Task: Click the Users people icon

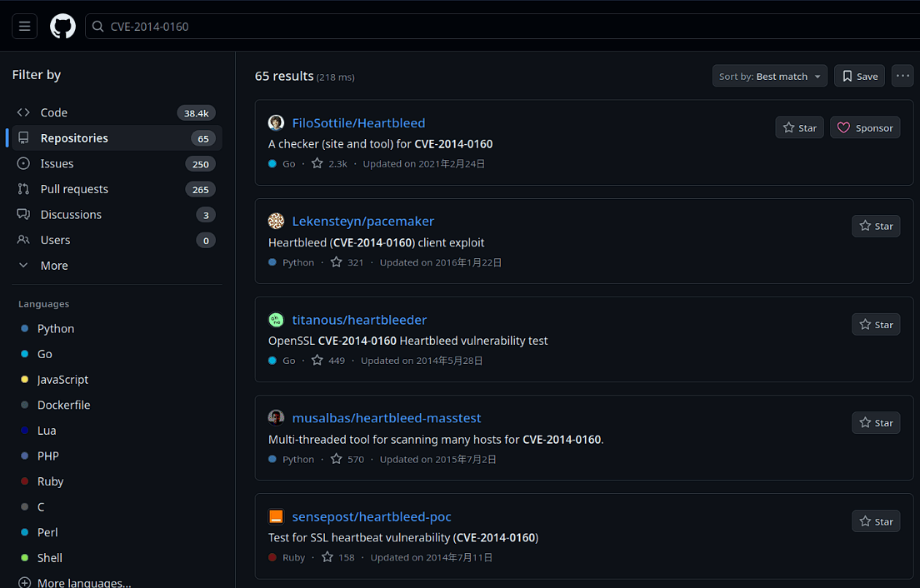Action: [23, 240]
